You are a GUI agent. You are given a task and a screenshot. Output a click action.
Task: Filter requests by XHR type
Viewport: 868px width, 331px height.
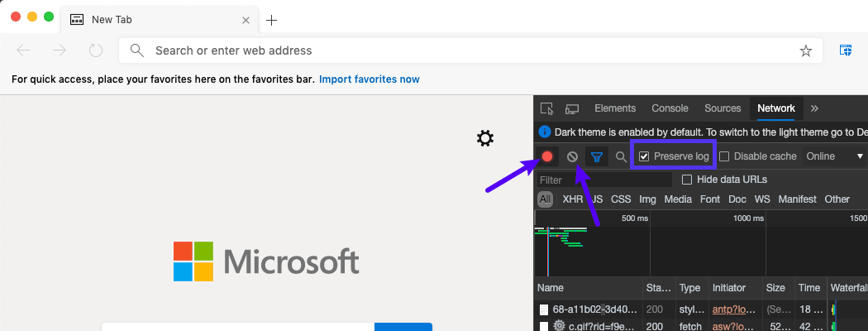[x=572, y=199]
